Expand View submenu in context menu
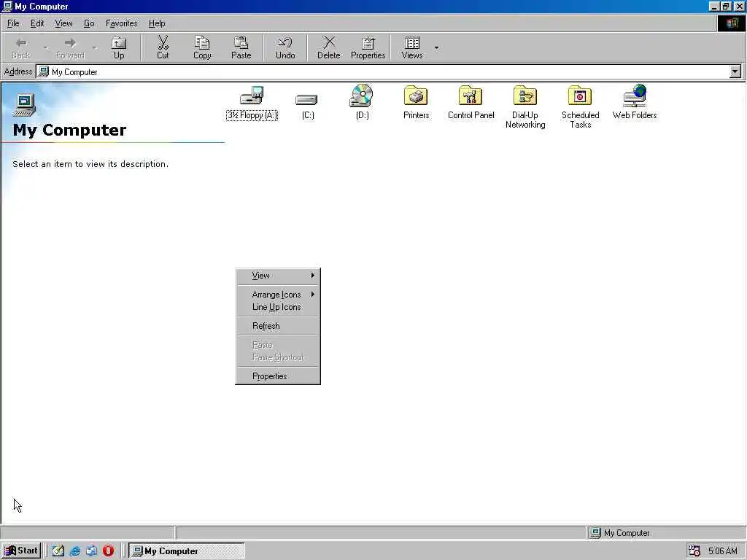 click(278, 276)
